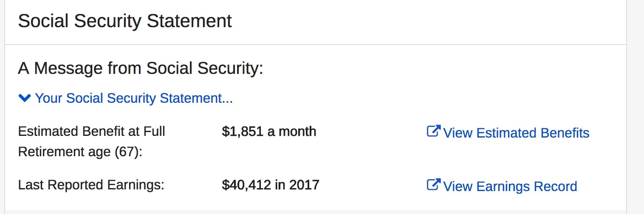Click the 'Last Reported Earnings:' label
The height and width of the screenshot is (214, 644).
click(91, 185)
